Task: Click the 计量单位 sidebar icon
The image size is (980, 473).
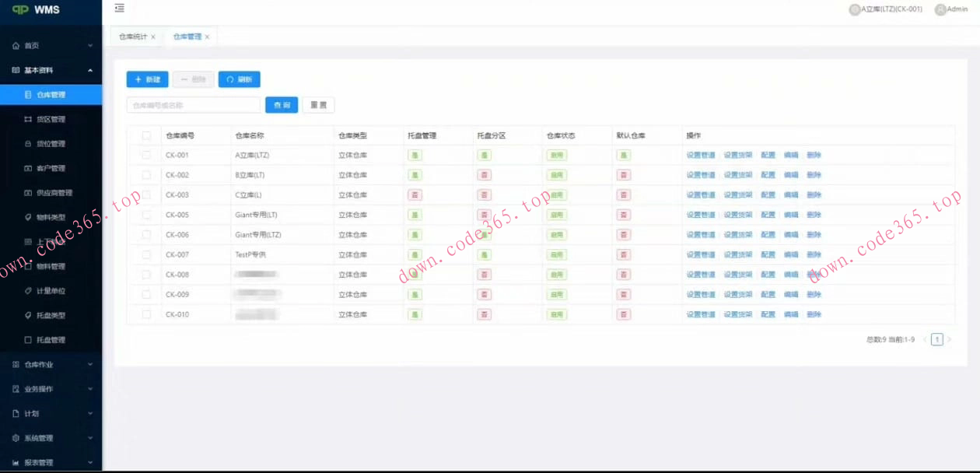Action: tap(29, 291)
